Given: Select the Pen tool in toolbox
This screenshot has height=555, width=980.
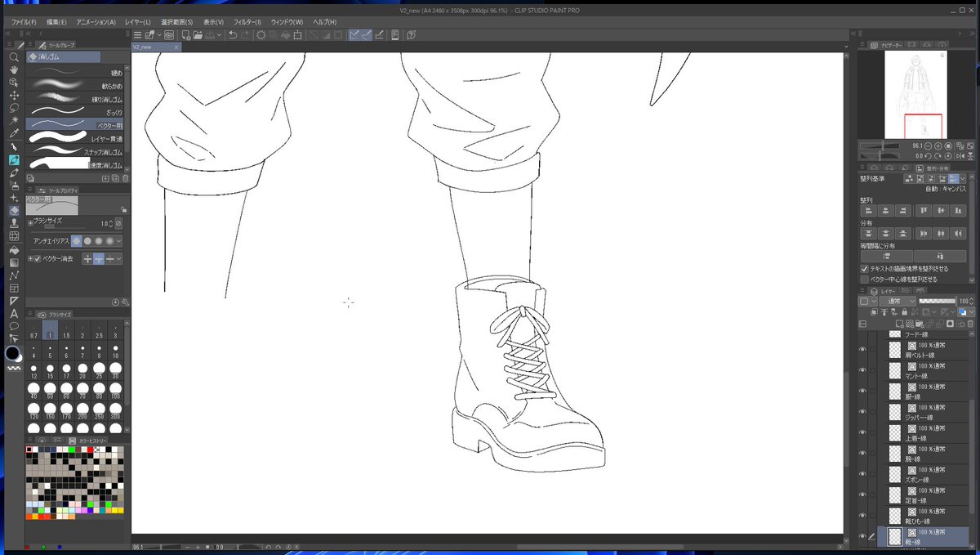Looking at the screenshot, I should tap(14, 147).
